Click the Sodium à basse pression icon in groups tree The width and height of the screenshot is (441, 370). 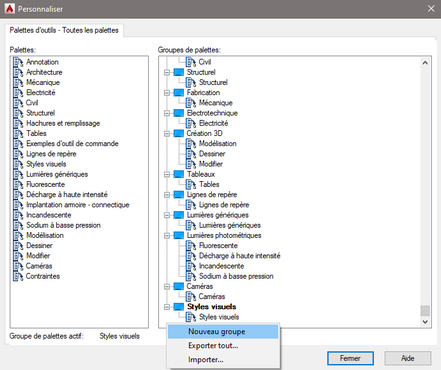tap(191, 276)
